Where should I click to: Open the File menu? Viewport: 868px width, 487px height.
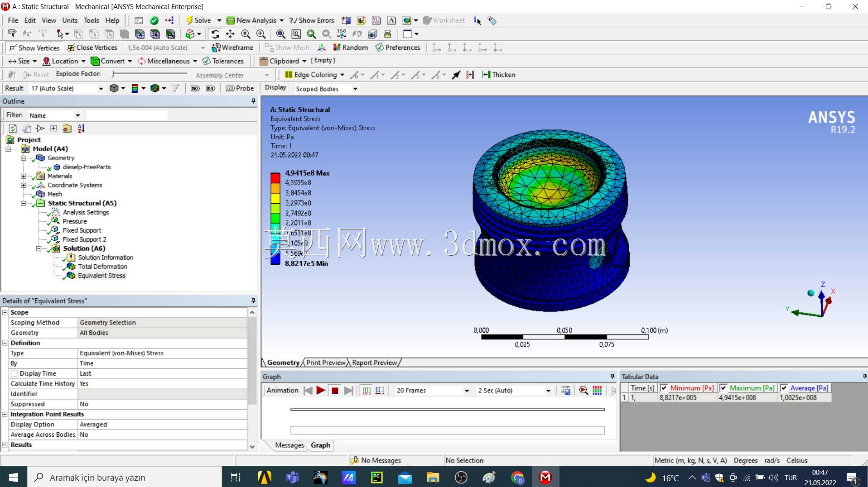pos(13,20)
